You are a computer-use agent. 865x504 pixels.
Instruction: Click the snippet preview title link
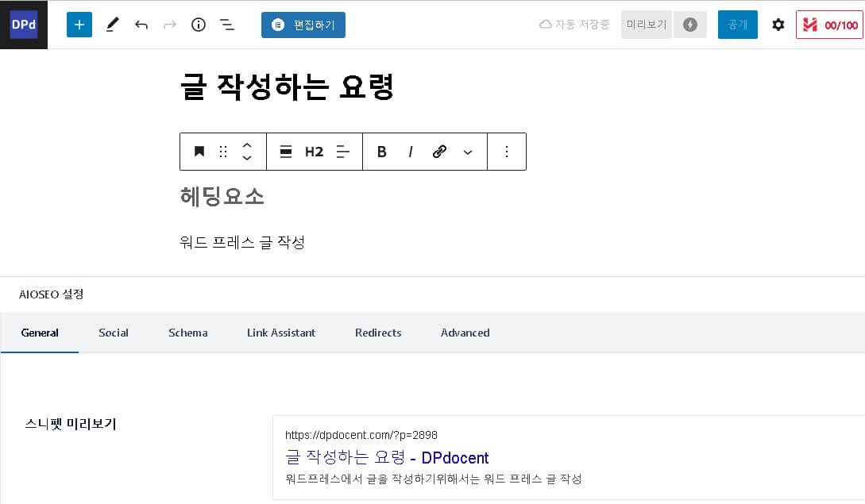387,458
